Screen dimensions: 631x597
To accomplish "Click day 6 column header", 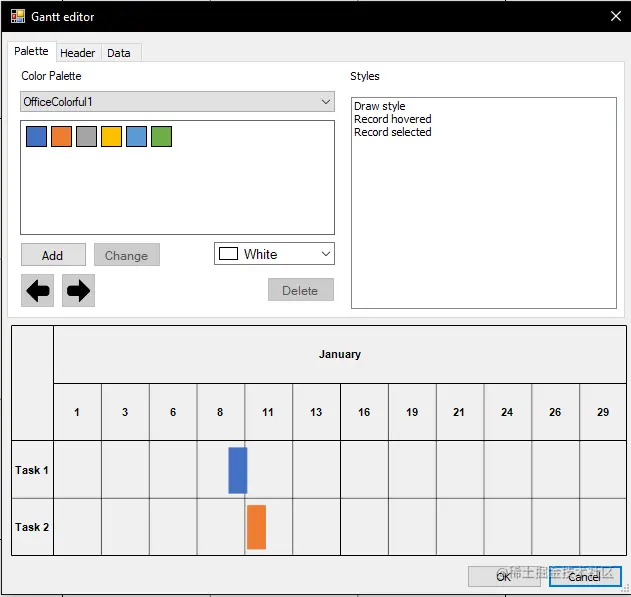I will (x=173, y=412).
